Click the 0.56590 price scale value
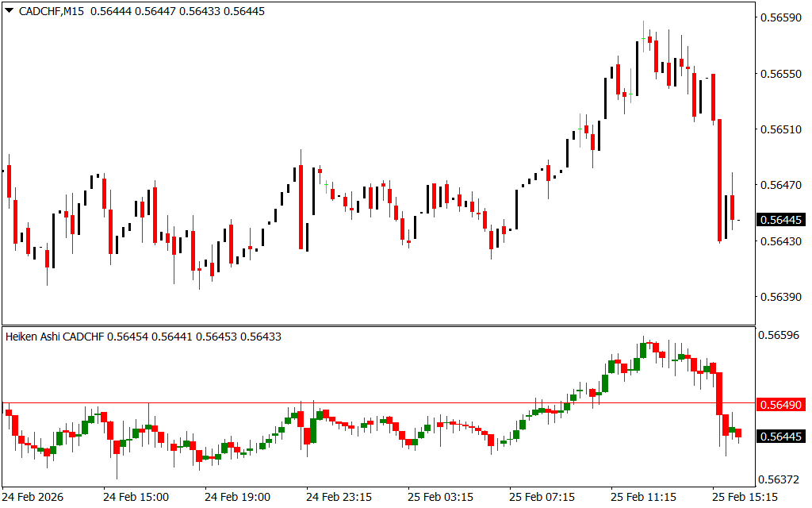The height and width of the screenshot is (508, 812). pos(781,17)
